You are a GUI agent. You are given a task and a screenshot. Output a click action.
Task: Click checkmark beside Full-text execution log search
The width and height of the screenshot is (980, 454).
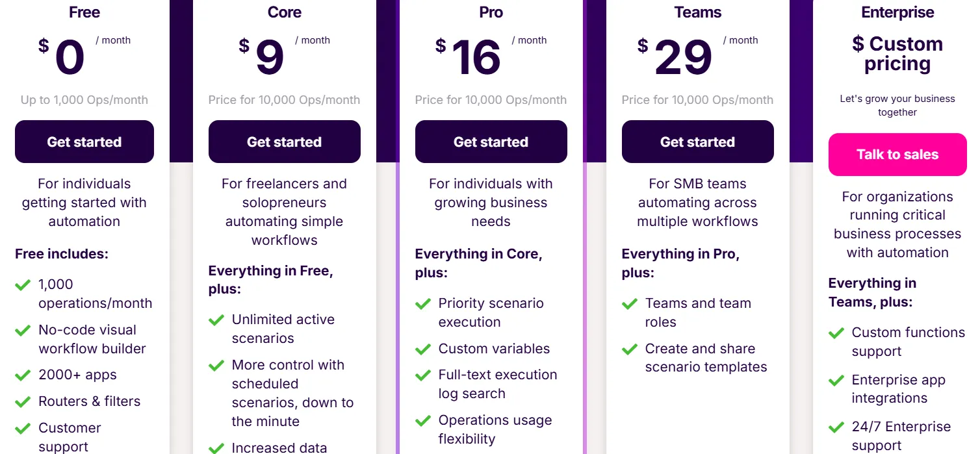423,375
